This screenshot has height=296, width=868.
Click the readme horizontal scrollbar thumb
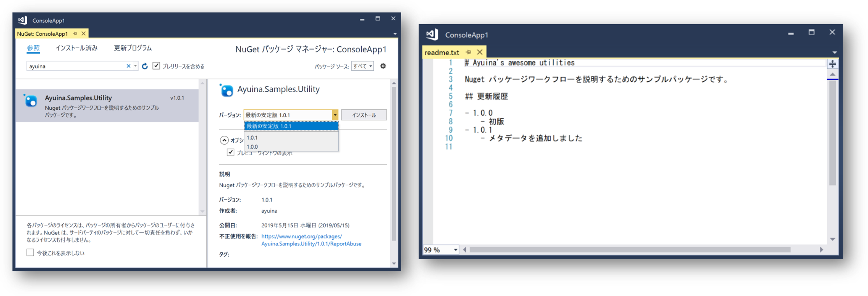[x=630, y=250]
